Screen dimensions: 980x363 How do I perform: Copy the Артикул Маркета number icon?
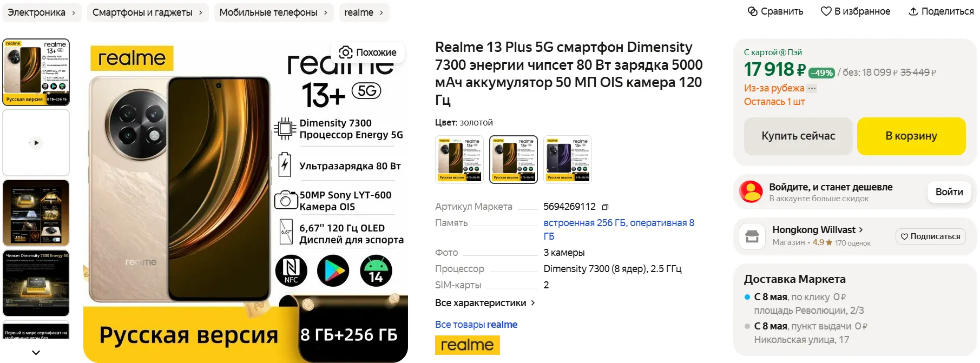coord(605,207)
